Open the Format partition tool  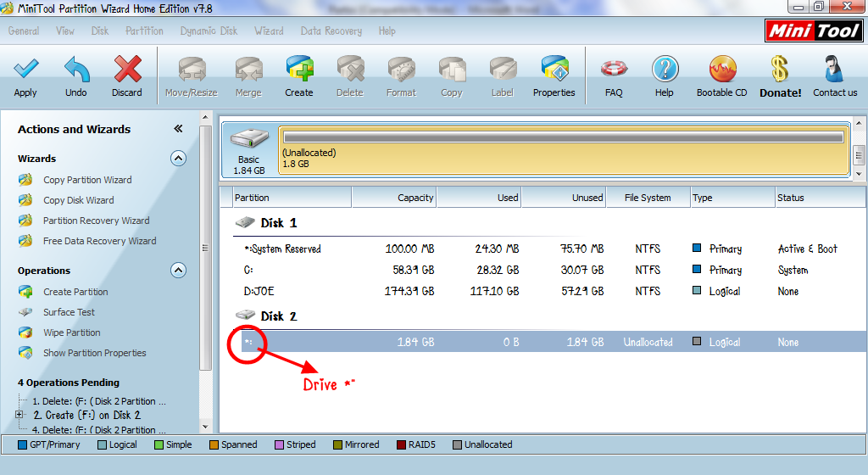coord(401,77)
